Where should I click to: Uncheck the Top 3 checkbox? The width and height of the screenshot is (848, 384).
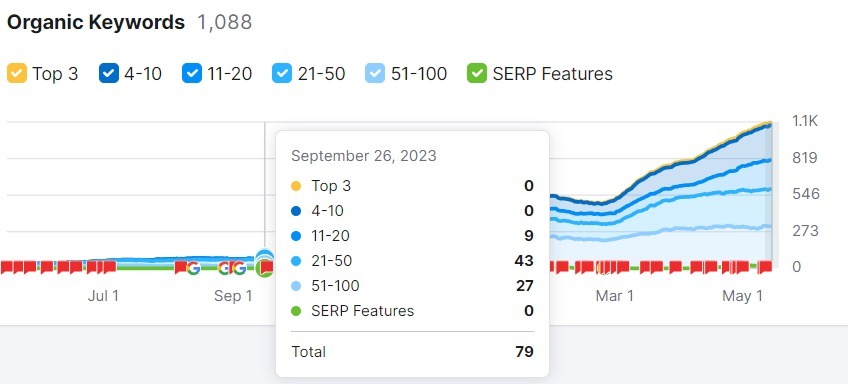[17, 73]
